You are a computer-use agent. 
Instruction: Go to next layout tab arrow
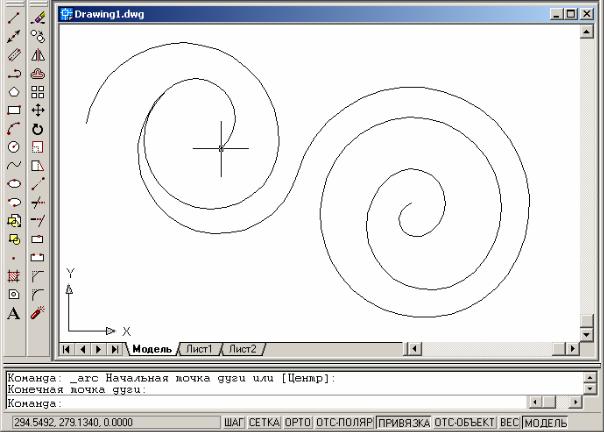coord(99,349)
